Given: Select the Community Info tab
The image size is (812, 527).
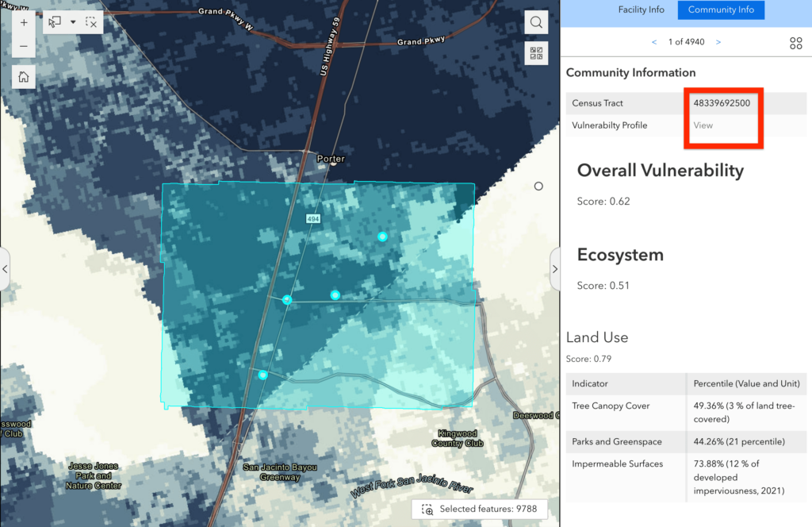Looking at the screenshot, I should pos(720,10).
